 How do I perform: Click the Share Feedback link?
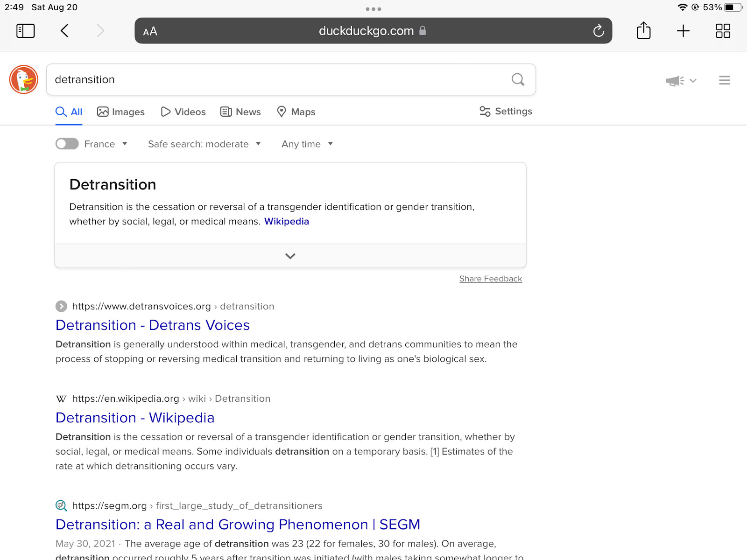(x=491, y=279)
